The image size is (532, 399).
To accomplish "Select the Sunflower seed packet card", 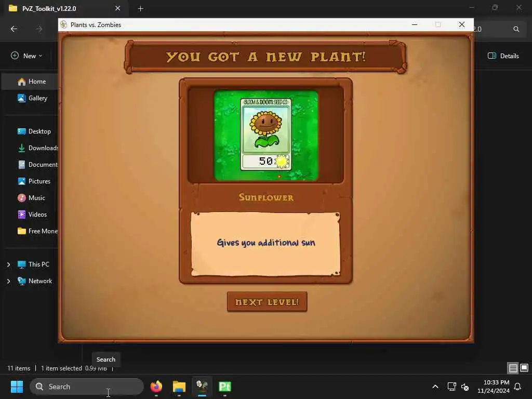I will point(265,135).
